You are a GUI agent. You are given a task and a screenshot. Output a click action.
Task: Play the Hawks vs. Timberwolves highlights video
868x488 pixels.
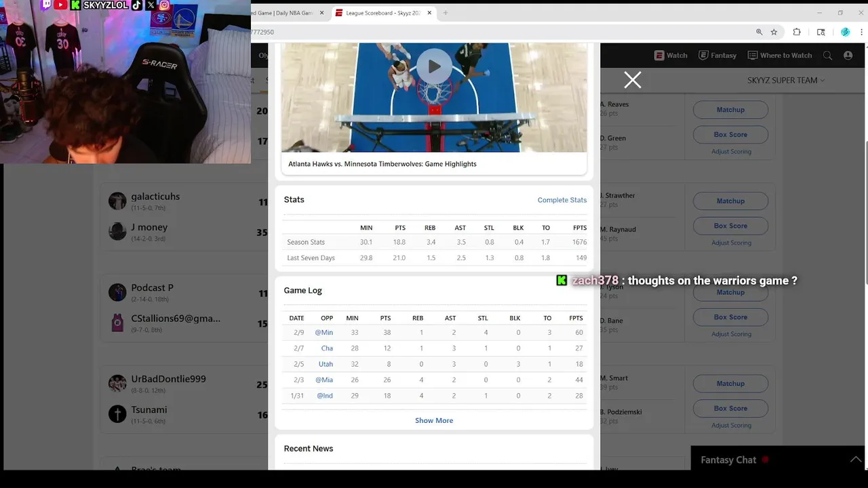pyautogui.click(x=434, y=66)
